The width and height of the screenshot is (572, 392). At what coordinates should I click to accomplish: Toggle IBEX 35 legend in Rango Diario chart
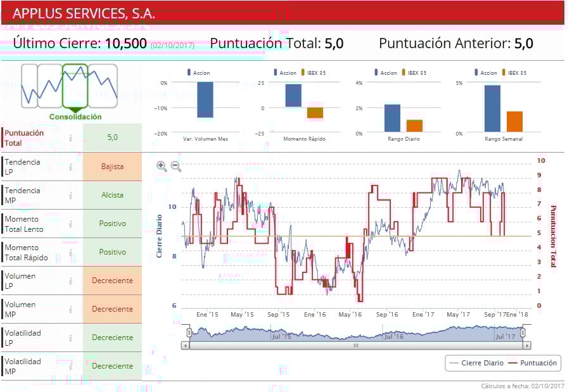(414, 73)
